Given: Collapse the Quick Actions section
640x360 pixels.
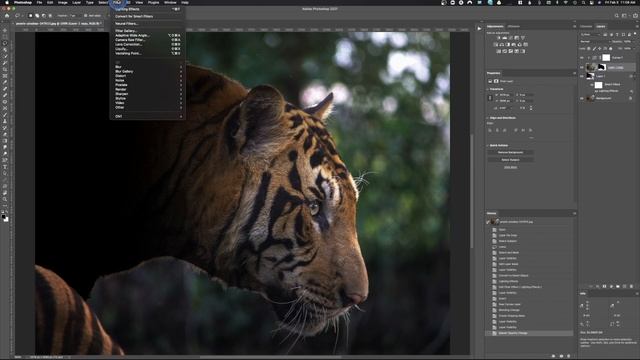Looking at the screenshot, I should coord(488,145).
